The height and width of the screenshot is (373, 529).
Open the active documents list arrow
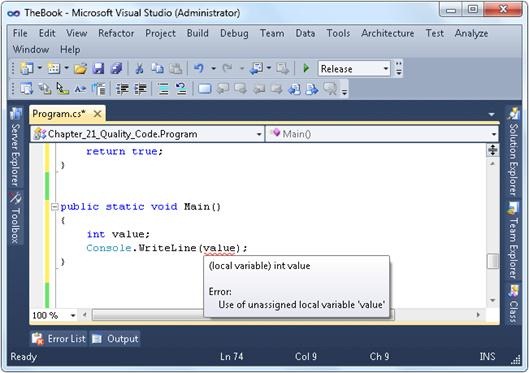(492, 115)
